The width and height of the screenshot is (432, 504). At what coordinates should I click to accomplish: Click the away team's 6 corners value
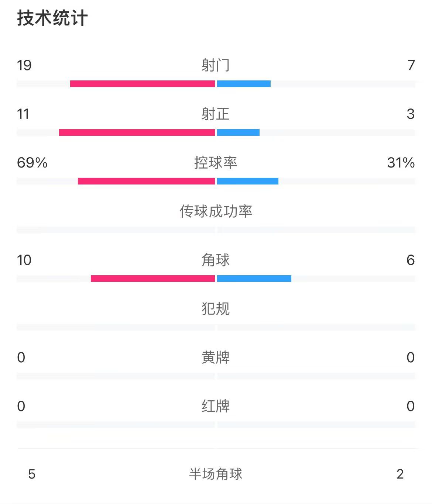411,260
